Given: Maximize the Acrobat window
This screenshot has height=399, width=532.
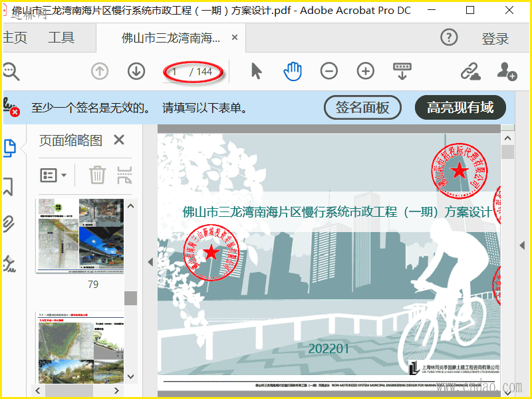Looking at the screenshot, I should pos(470,10).
